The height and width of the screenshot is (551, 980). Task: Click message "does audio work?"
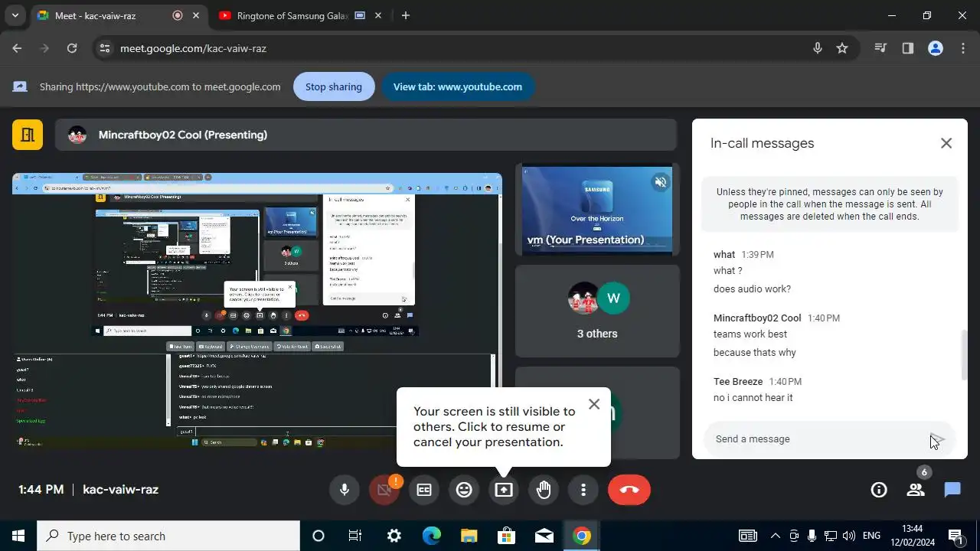752,289
